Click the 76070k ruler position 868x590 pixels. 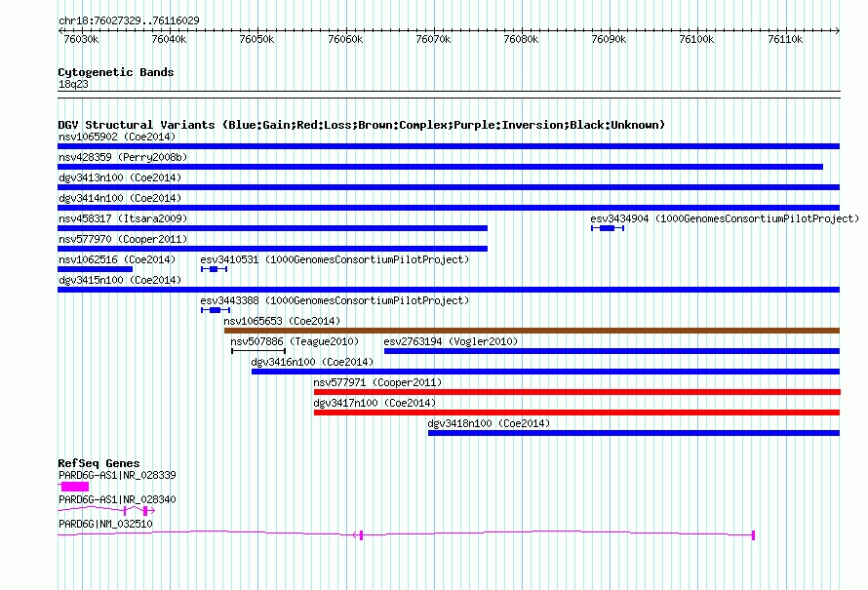coord(433,39)
